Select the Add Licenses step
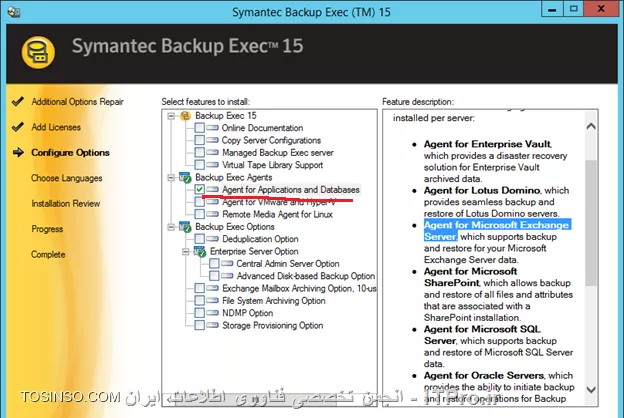Screen dimensions: 624x418 (x=56, y=127)
